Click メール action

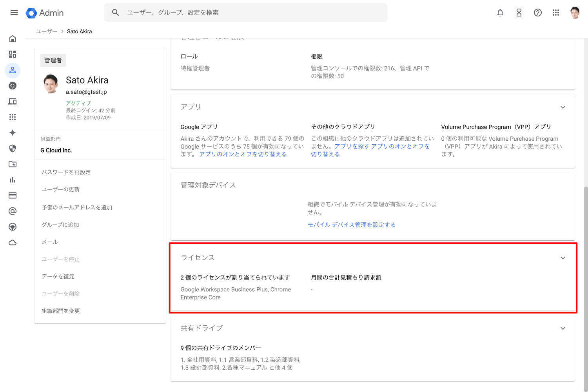coord(50,242)
